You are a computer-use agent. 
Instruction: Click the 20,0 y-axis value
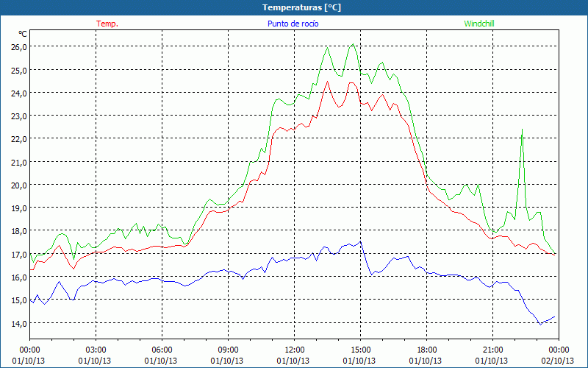19,185
